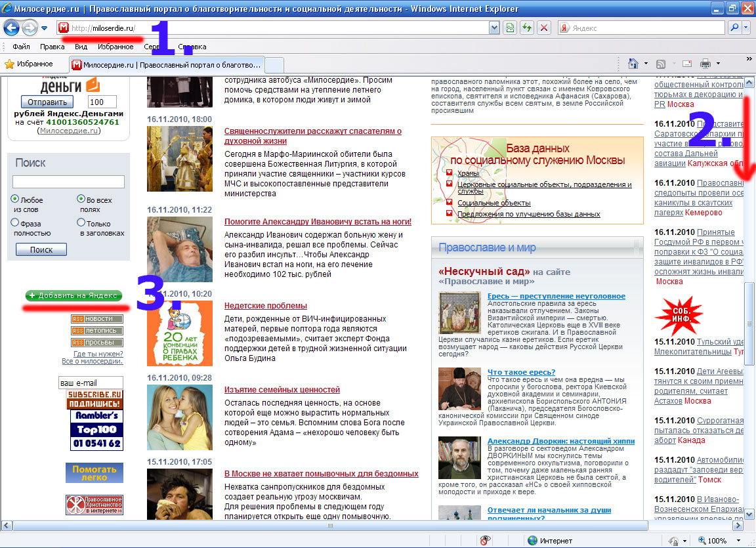Click the vertical scrollbar up arrow
The width and height of the screenshot is (756, 548).
click(x=749, y=83)
